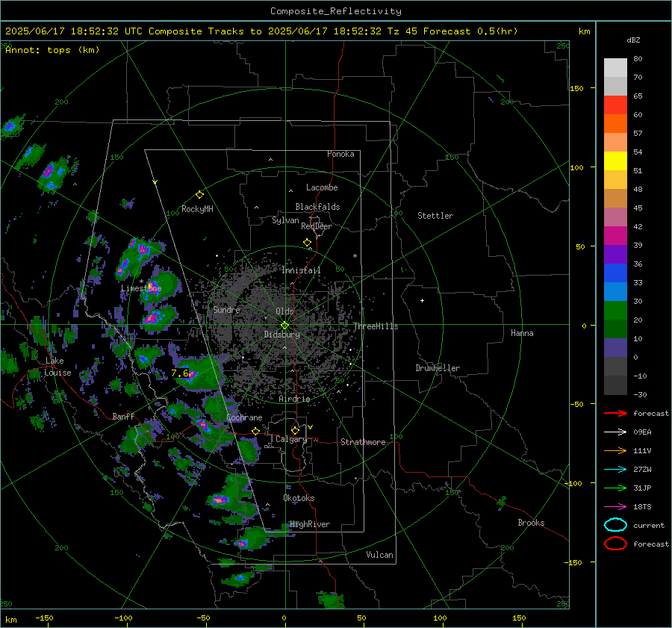This screenshot has height=628, width=672.
Task: Click the yellow diamond marker beside Cochrane
Action: [x=256, y=431]
